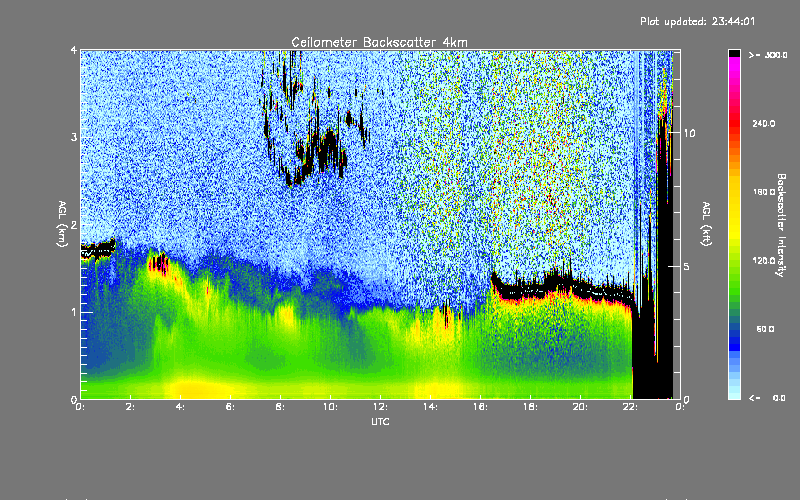Click the ">= 300.0" colorbar value
The image size is (800, 500).
[x=768, y=55]
